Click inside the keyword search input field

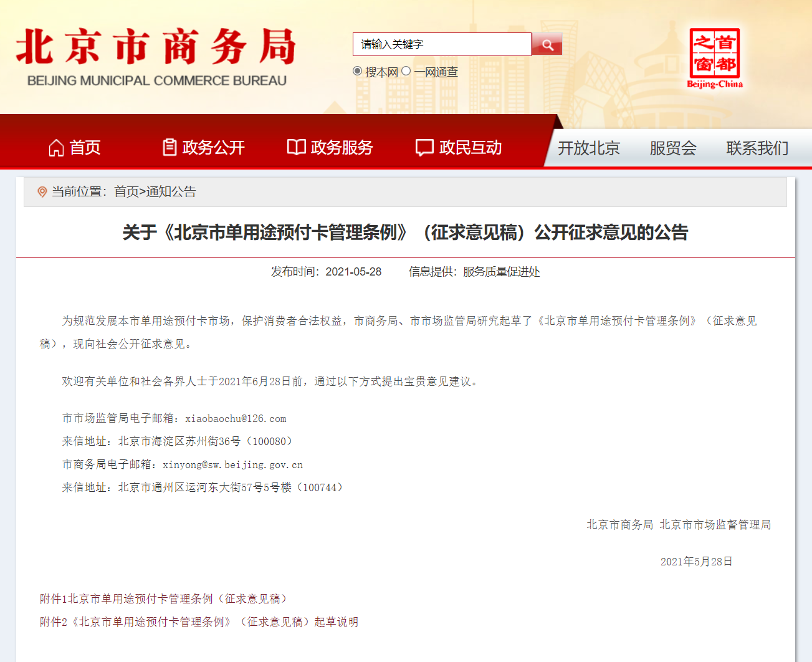tap(439, 44)
